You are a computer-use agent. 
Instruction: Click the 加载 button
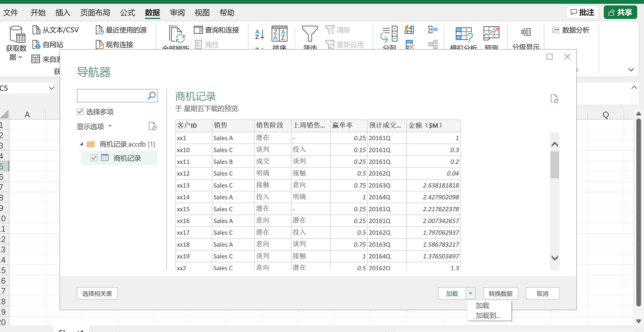tap(452, 293)
